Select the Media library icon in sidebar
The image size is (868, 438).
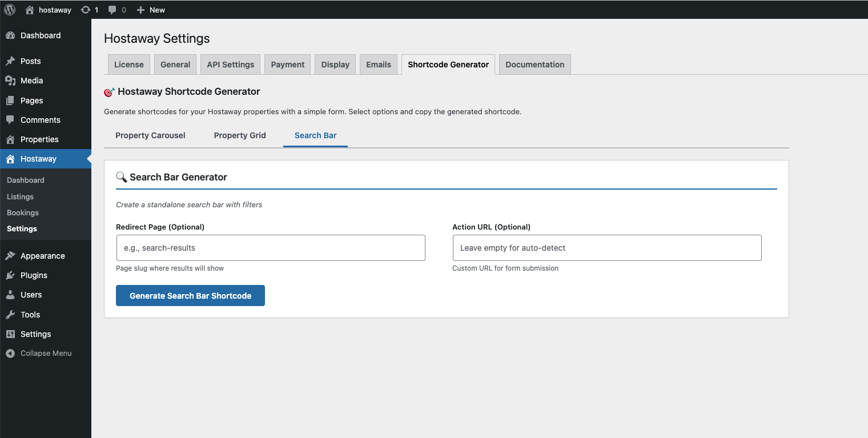[x=11, y=81]
